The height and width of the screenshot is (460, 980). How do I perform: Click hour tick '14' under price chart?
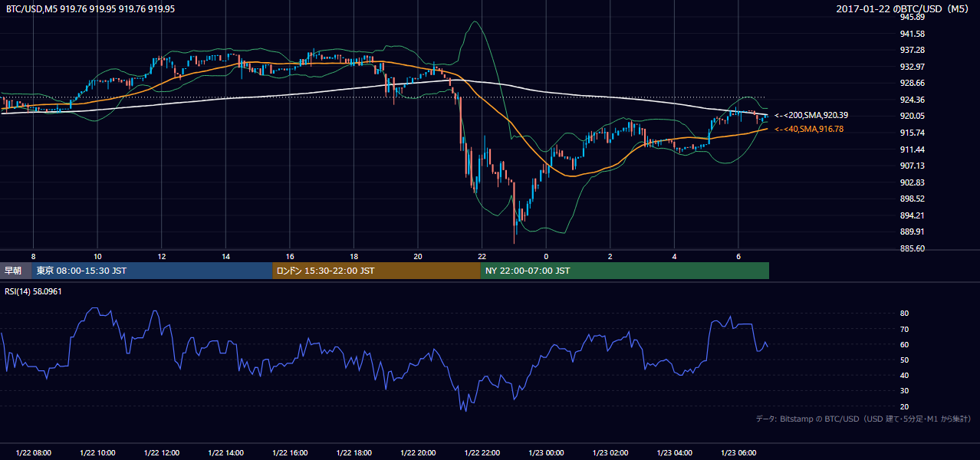[225, 256]
